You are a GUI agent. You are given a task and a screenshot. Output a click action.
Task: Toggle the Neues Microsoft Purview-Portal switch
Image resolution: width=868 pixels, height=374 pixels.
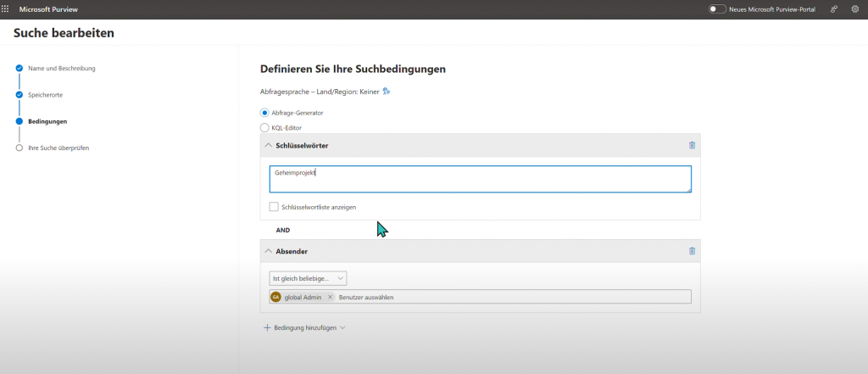point(717,9)
